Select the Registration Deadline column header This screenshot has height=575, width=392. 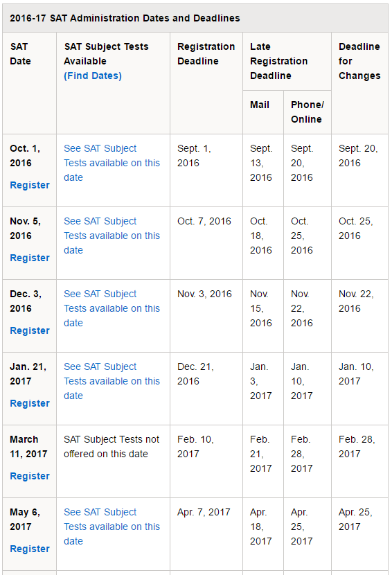[206, 54]
